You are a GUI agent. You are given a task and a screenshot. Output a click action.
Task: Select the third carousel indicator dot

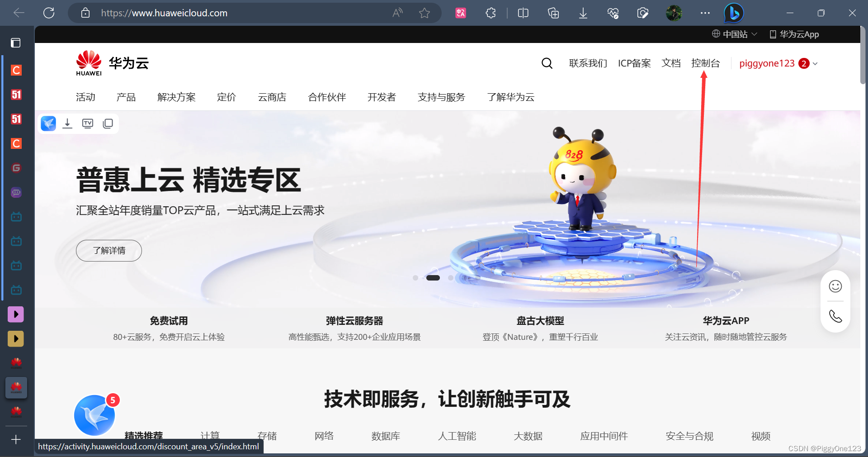pyautogui.click(x=451, y=278)
